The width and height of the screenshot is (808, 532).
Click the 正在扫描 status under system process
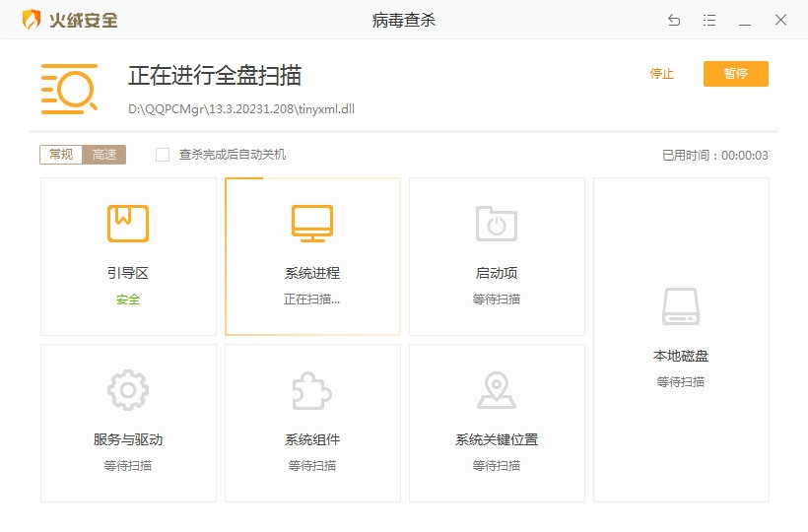(312, 299)
